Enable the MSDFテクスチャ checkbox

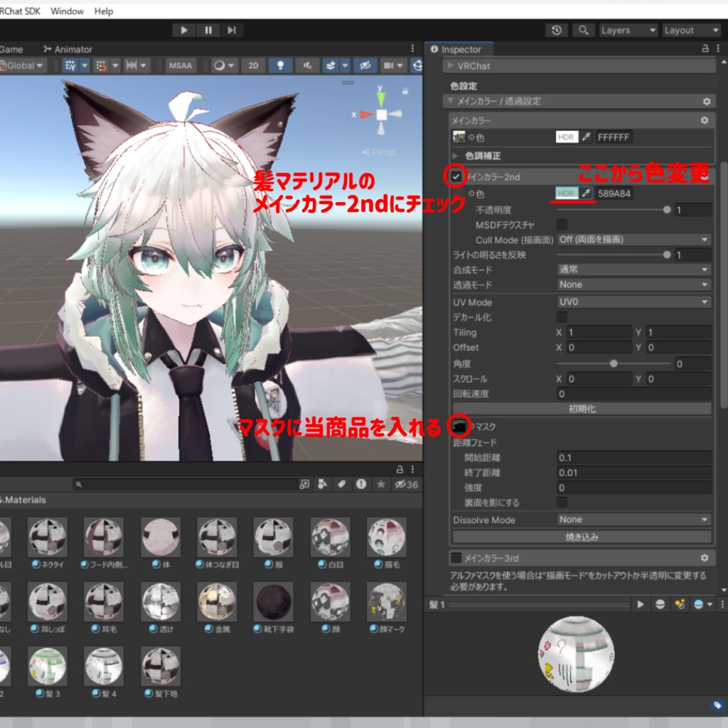tap(562, 224)
